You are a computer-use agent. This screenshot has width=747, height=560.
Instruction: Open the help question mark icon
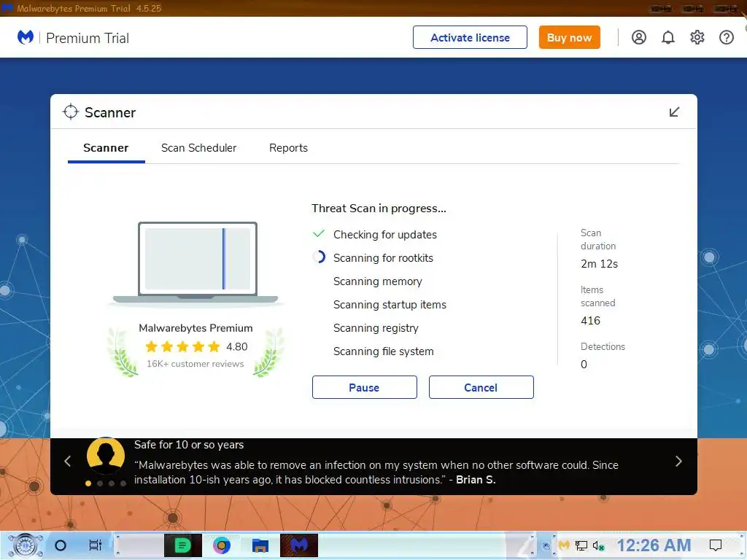[x=726, y=37]
